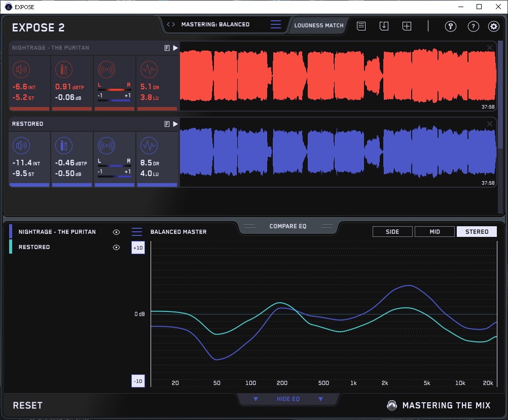Click the -11.4 INT loudness value
Screen dimensions: 508x420
(x=26, y=163)
